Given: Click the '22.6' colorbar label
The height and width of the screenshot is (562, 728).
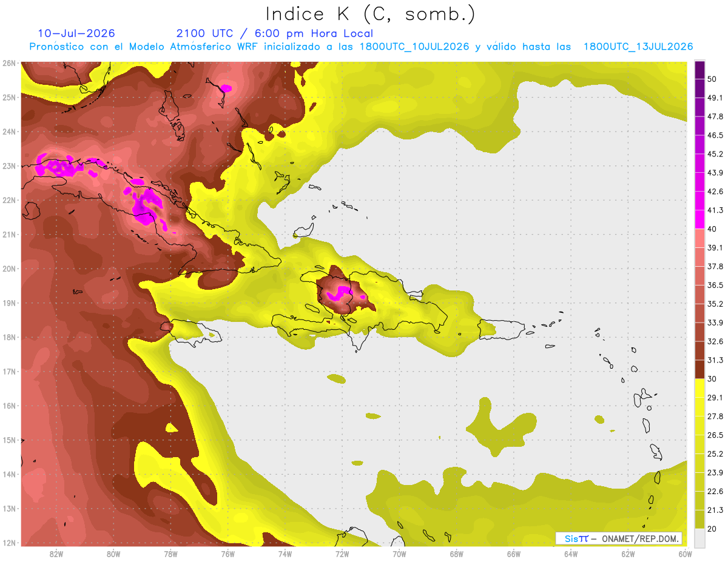Looking at the screenshot, I should 715,491.
